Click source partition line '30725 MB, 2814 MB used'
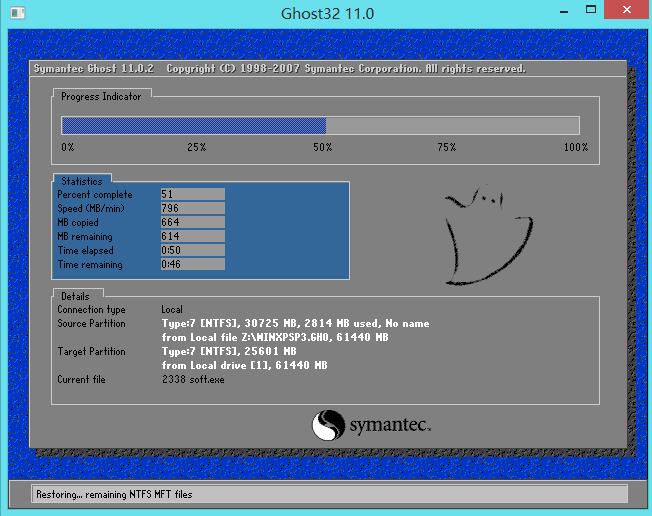652x516 pixels. [295, 323]
